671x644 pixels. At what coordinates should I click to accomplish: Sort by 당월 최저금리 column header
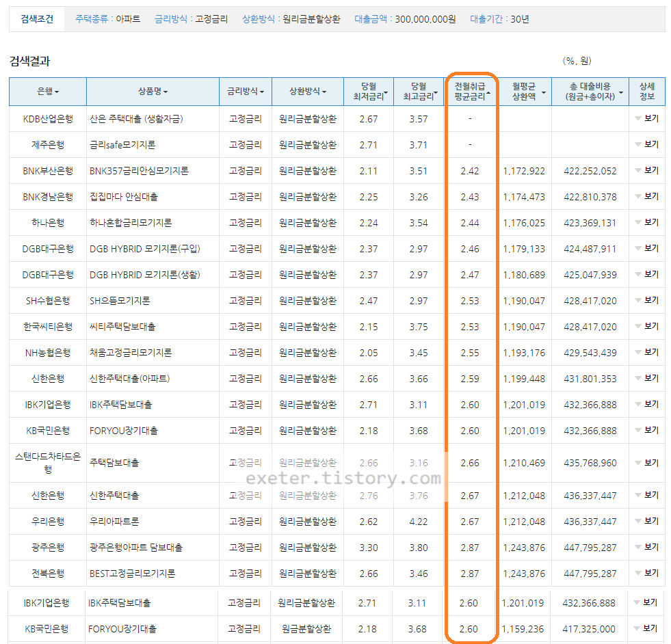(x=369, y=92)
